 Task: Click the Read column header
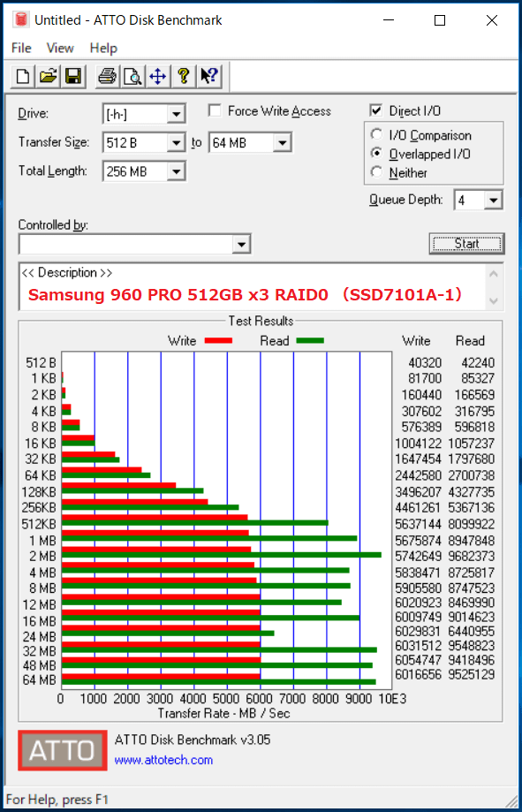tap(470, 341)
